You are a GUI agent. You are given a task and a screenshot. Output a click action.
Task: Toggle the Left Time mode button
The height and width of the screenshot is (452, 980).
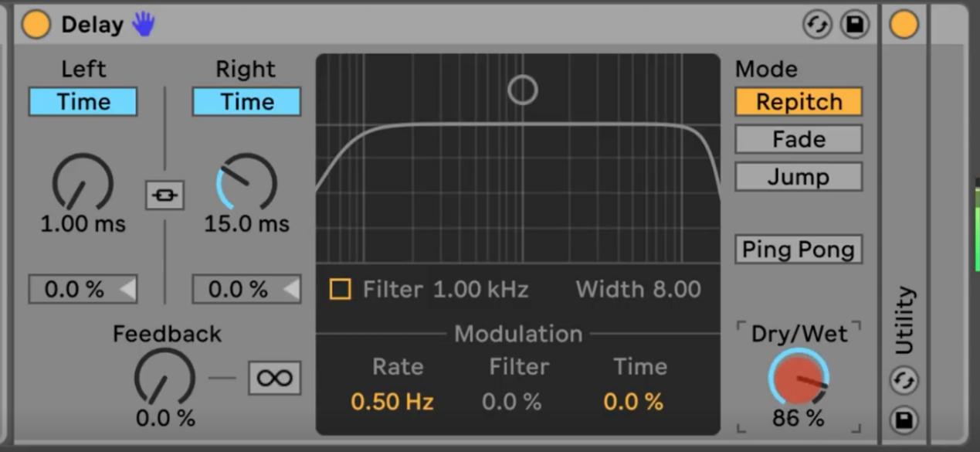pyautogui.click(x=83, y=102)
